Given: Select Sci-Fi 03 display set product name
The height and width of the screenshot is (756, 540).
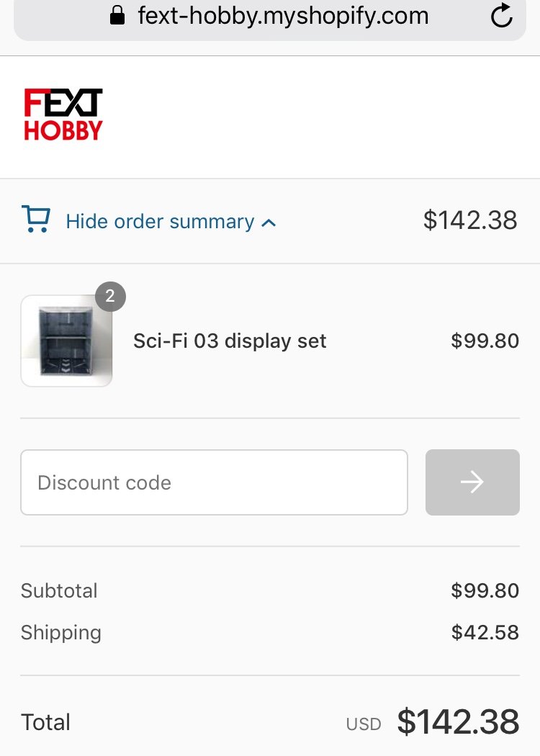Looking at the screenshot, I should click(230, 341).
